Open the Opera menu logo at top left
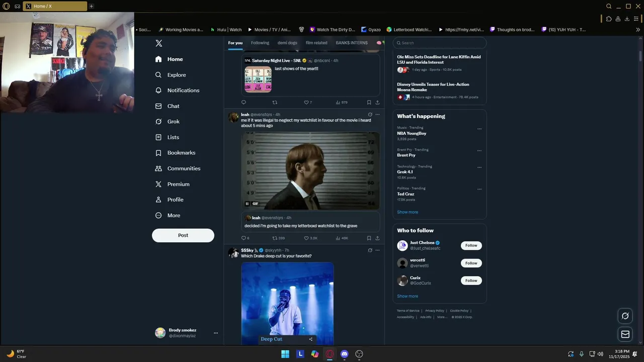Viewport: 644px width, 362px height. pyautogui.click(x=7, y=6)
